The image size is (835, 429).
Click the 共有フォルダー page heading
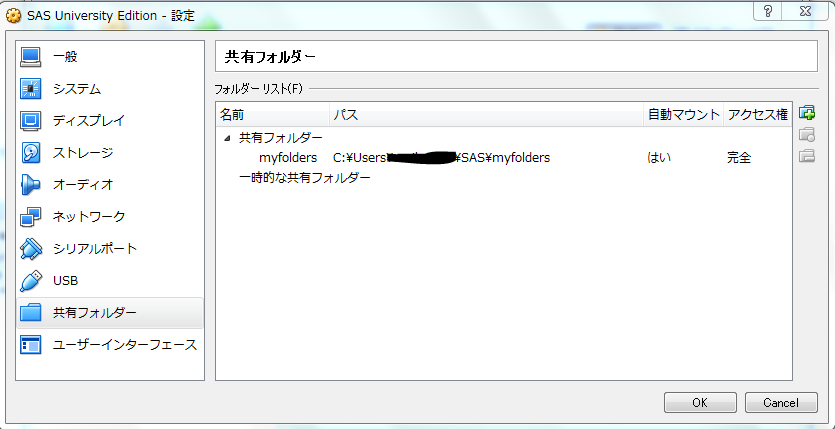[270, 57]
